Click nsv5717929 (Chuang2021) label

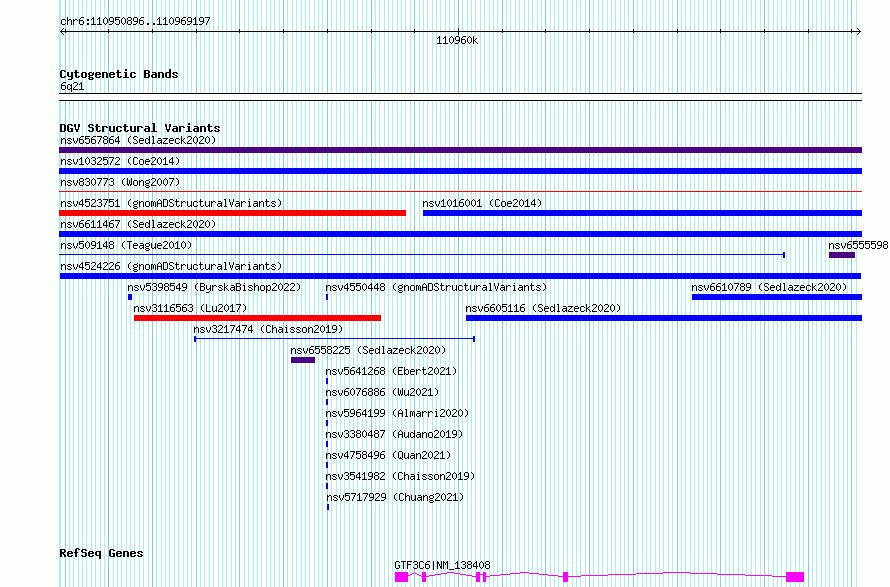coord(395,497)
